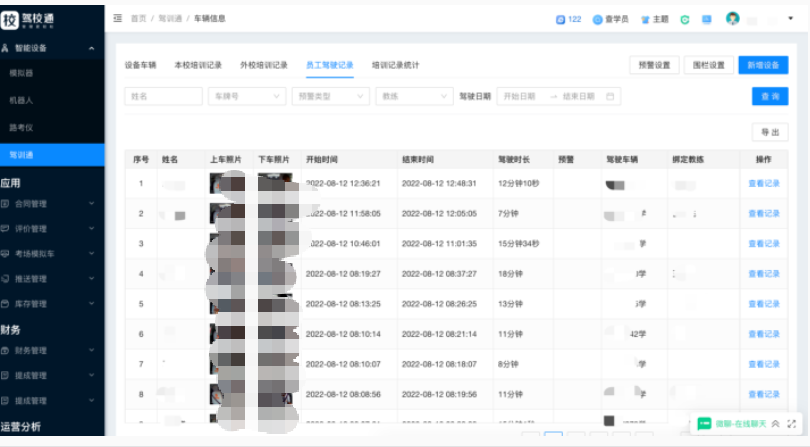
Task: Click the 新增设备 button
Action: click(x=763, y=65)
